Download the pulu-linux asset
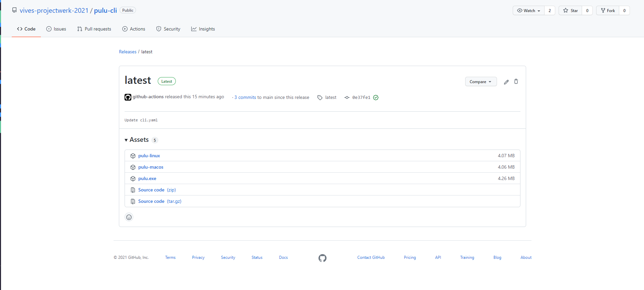The width and height of the screenshot is (644, 290). 149,156
